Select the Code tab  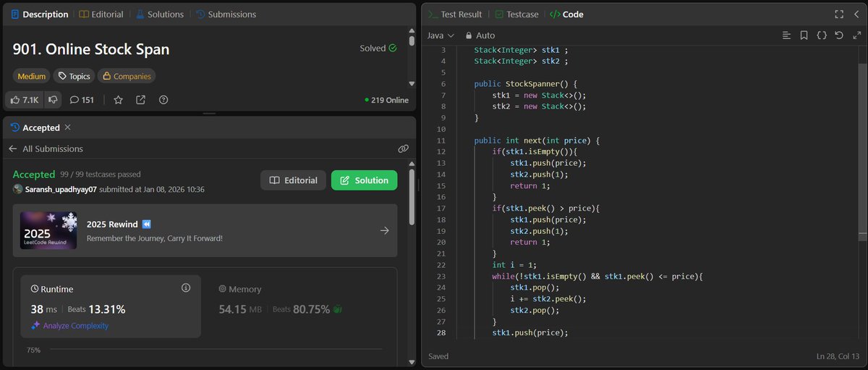(566, 14)
